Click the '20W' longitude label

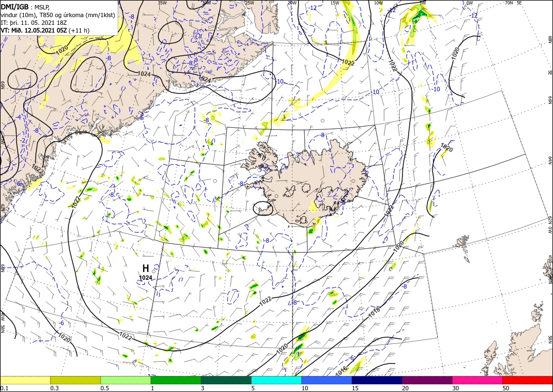point(291,3)
